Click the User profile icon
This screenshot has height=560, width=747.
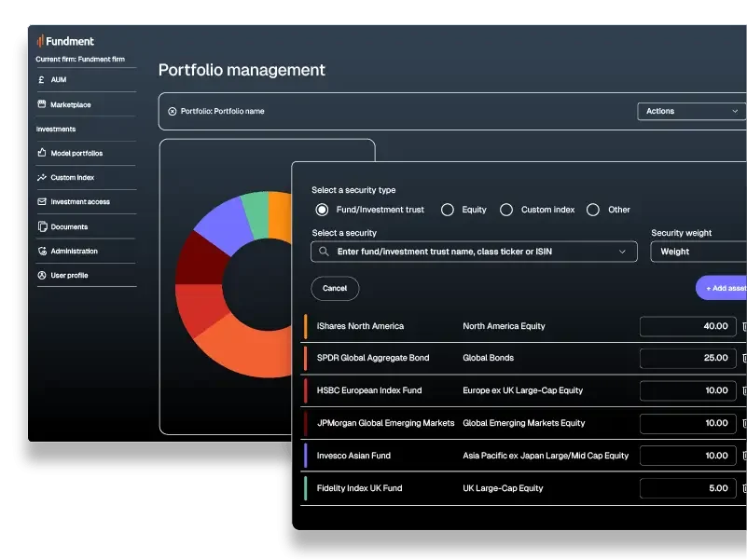click(42, 275)
